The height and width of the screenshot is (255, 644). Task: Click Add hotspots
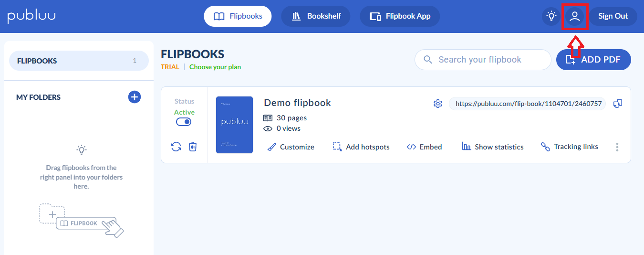361,147
